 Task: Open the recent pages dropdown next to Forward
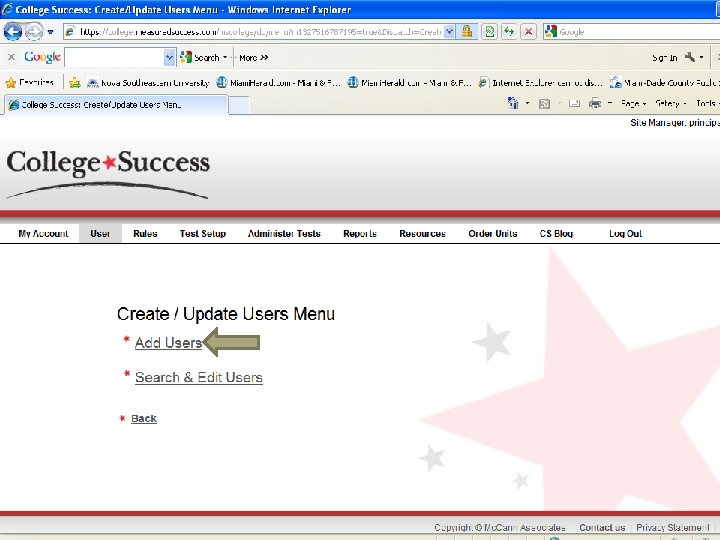tap(51, 32)
